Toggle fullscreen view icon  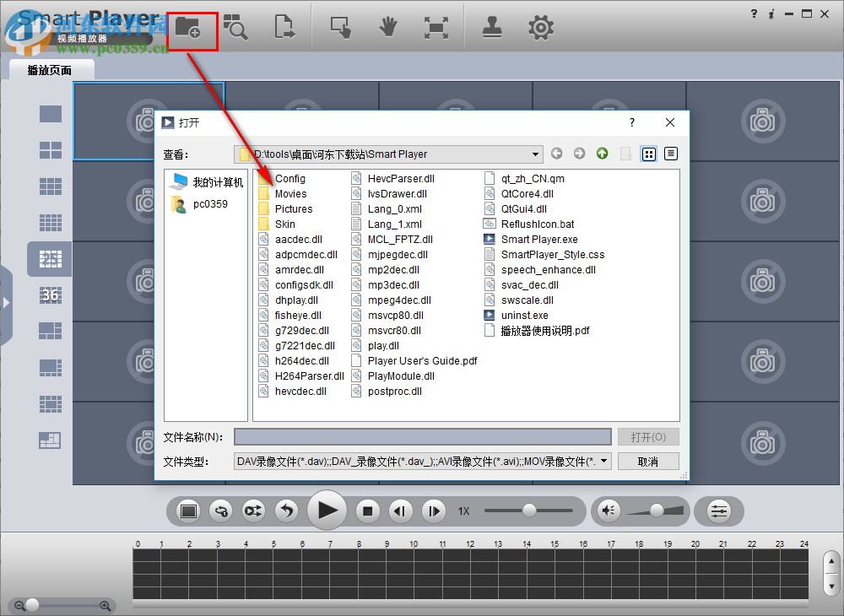(436, 27)
